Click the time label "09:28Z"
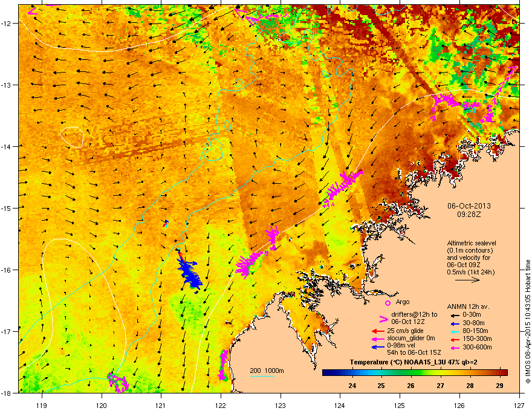Image resolution: width=532 pixels, height=411 pixels. 469,215
